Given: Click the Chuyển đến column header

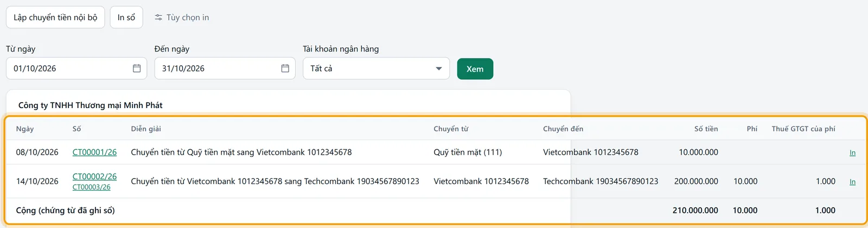Looking at the screenshot, I should pyautogui.click(x=563, y=129).
